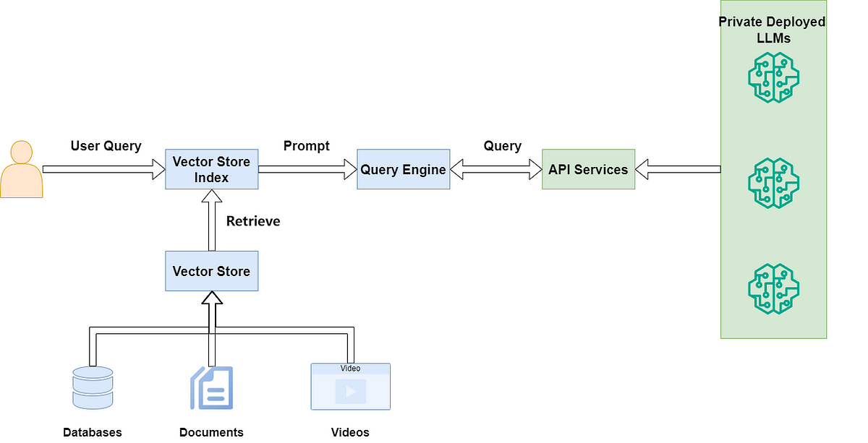
Task: Click the "Documents" caption text
Action: 211,432
